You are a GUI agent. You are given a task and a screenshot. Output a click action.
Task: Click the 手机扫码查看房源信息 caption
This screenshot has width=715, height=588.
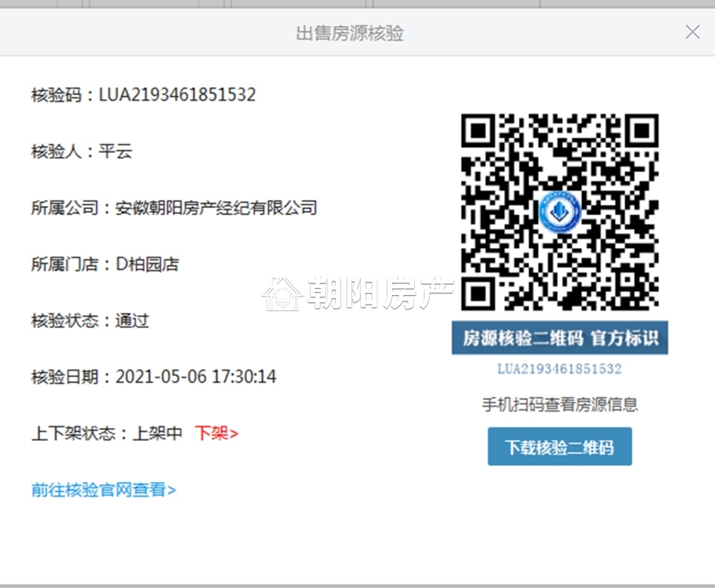(560, 404)
